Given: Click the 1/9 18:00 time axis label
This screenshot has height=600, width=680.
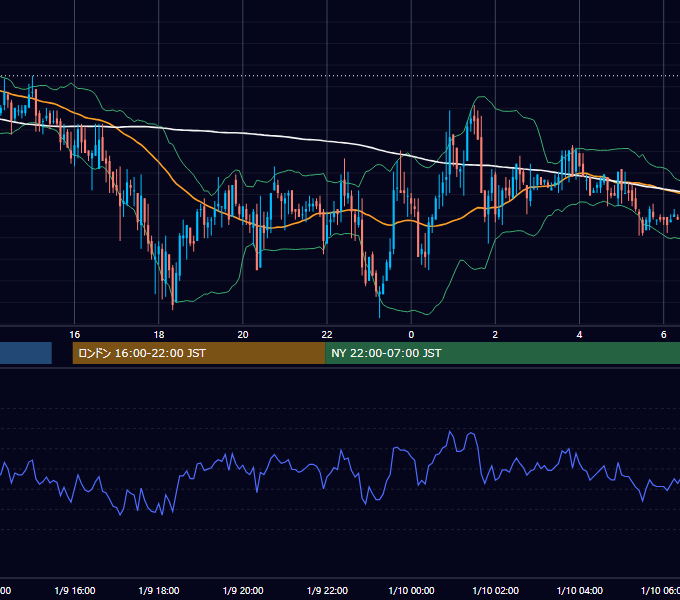Looking at the screenshot, I should [x=159, y=590].
